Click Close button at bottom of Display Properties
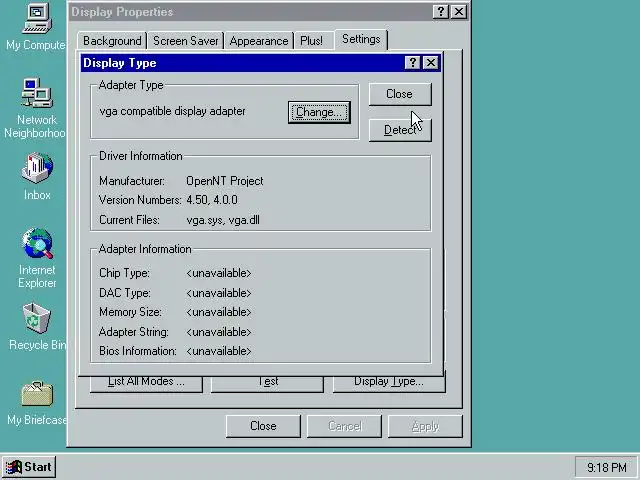Viewport: 640px width, 480px height. pos(263,426)
